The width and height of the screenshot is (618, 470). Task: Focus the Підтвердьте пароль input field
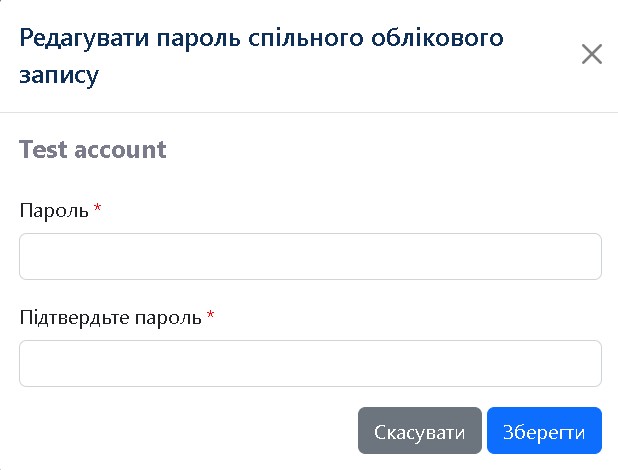point(310,364)
